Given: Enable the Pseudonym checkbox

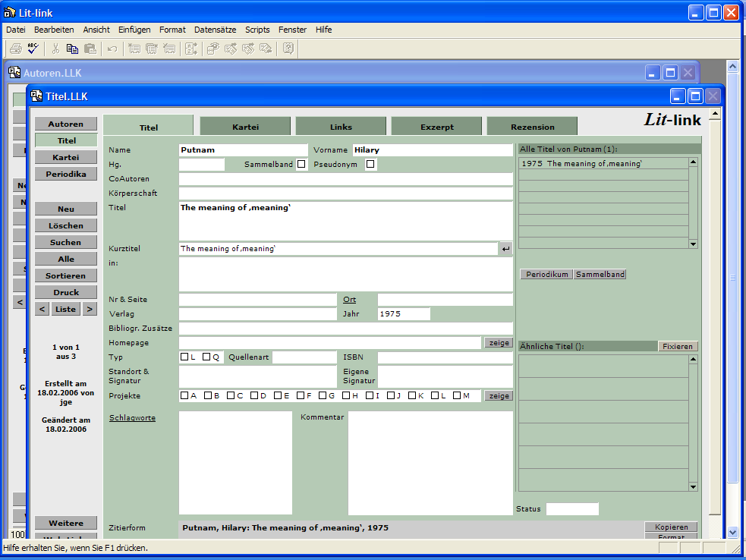Looking at the screenshot, I should pyautogui.click(x=370, y=164).
